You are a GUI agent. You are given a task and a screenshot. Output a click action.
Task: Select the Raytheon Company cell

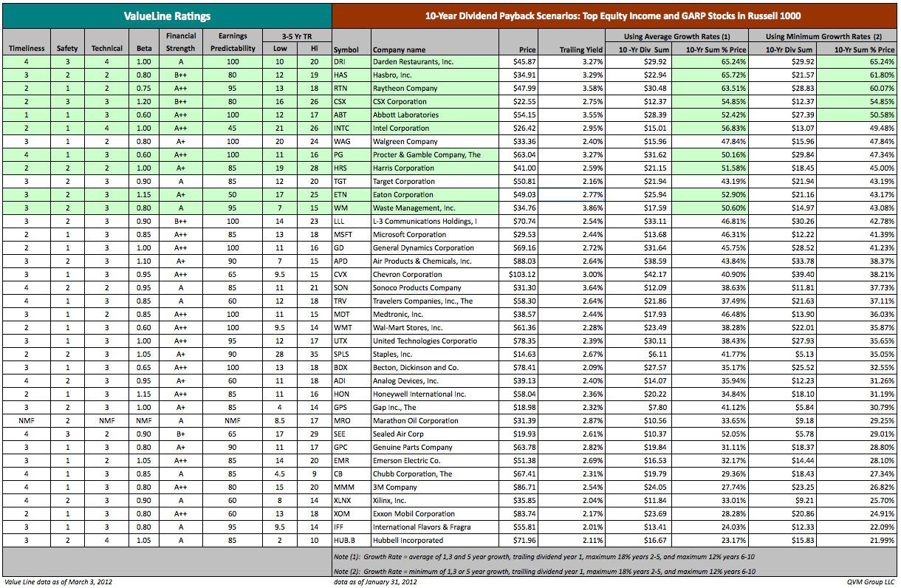pyautogui.click(x=435, y=89)
